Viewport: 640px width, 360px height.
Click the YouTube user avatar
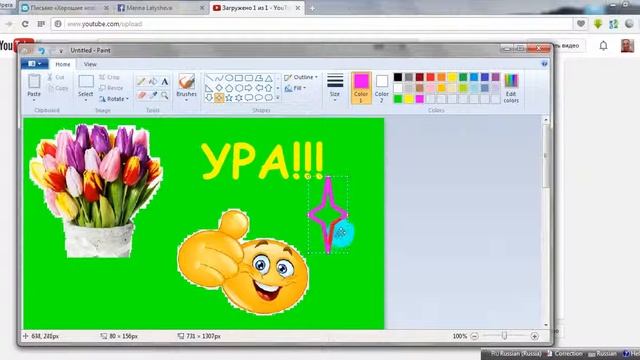point(627,46)
